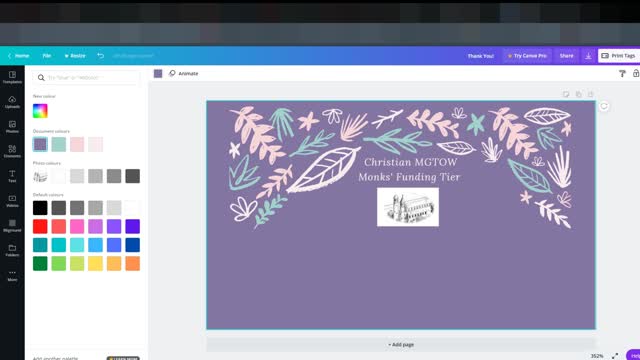This screenshot has height=360, width=640.
Task: Click the Print Tags button
Action: pyautogui.click(x=619, y=56)
